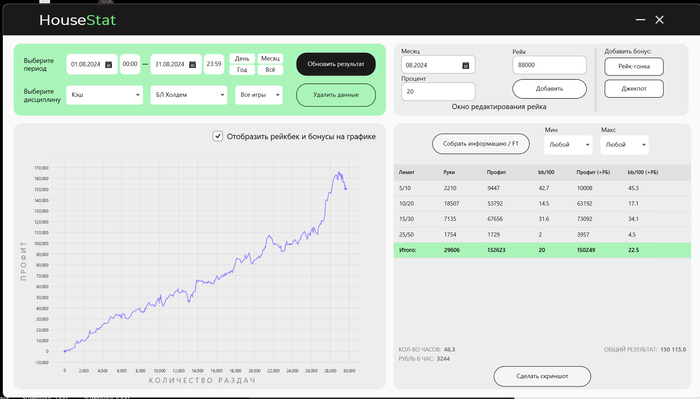Image resolution: width=700 pixels, height=399 pixels.
Task: Click the ОБЩИЙ РЕЗУЛЬТАТ value 150 115,0
Action: (x=673, y=349)
